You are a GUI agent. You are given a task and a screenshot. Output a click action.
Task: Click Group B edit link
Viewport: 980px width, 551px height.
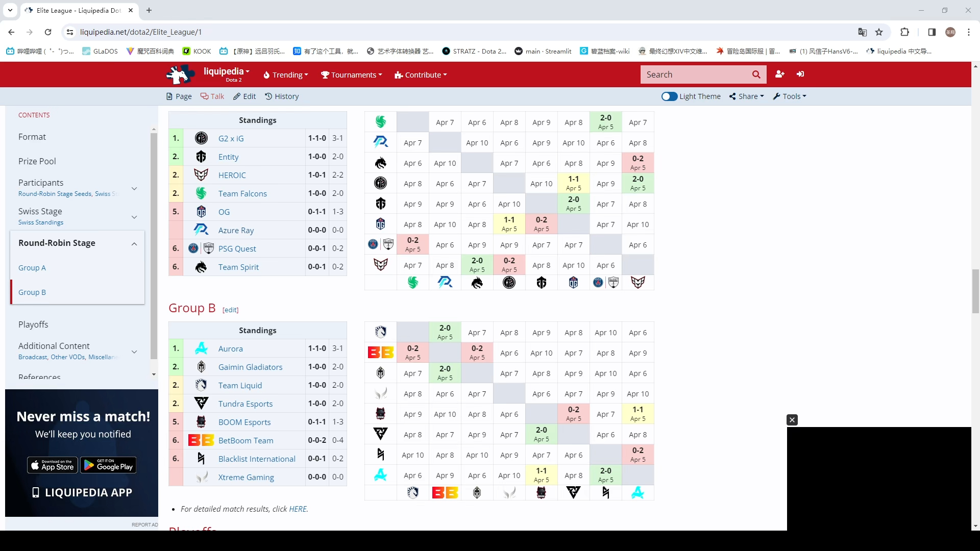(x=231, y=310)
